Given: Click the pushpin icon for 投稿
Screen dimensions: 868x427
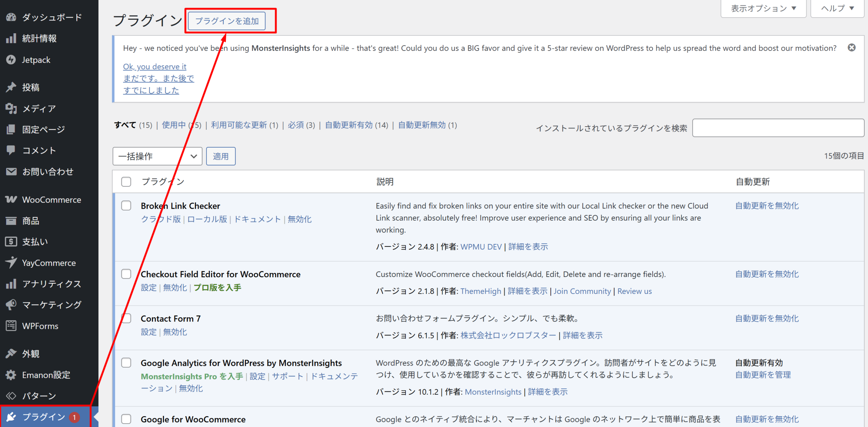Looking at the screenshot, I should (11, 87).
